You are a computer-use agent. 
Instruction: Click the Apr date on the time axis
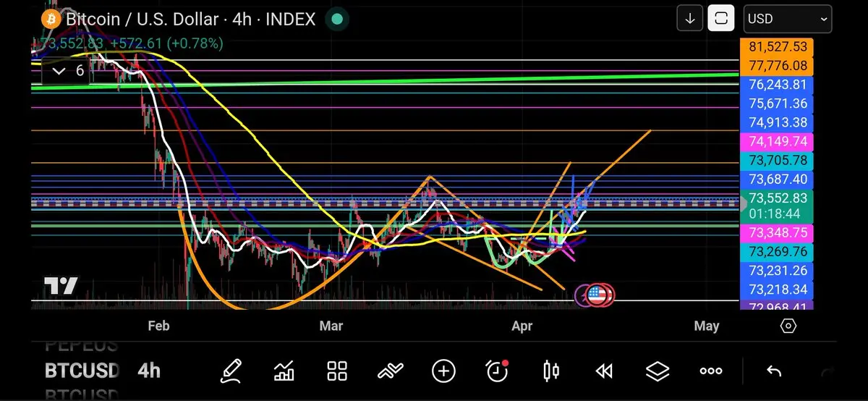(522, 326)
